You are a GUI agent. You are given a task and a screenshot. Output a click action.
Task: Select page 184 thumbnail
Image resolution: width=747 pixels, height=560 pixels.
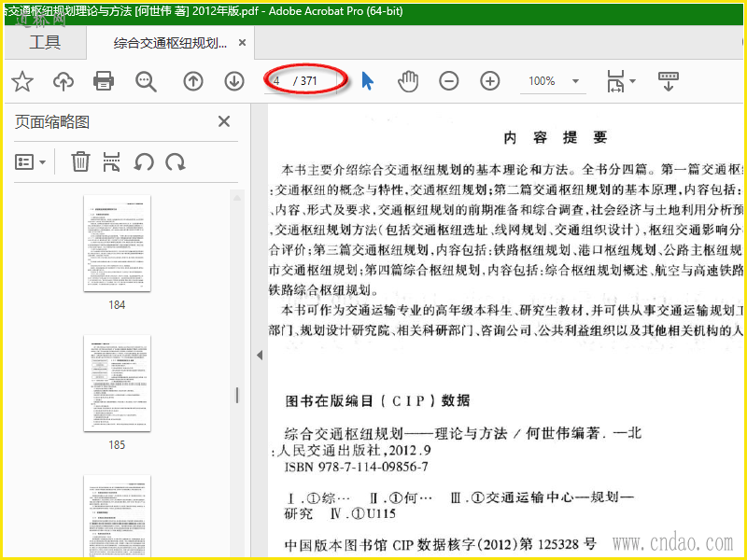[x=118, y=244]
